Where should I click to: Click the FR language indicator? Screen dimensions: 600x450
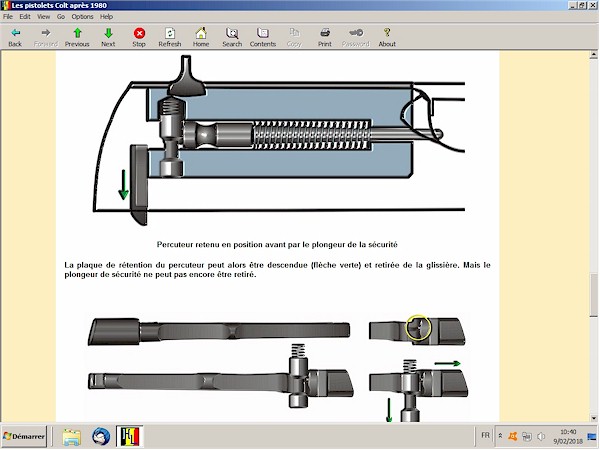485,437
